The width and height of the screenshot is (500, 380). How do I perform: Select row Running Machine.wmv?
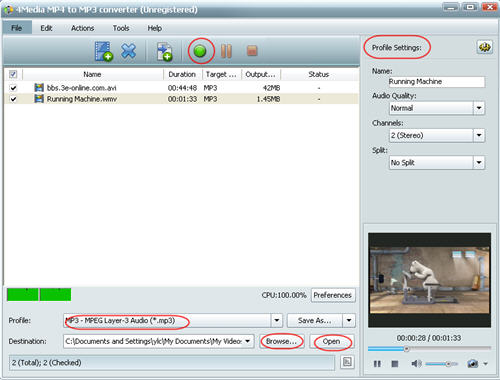click(181, 99)
